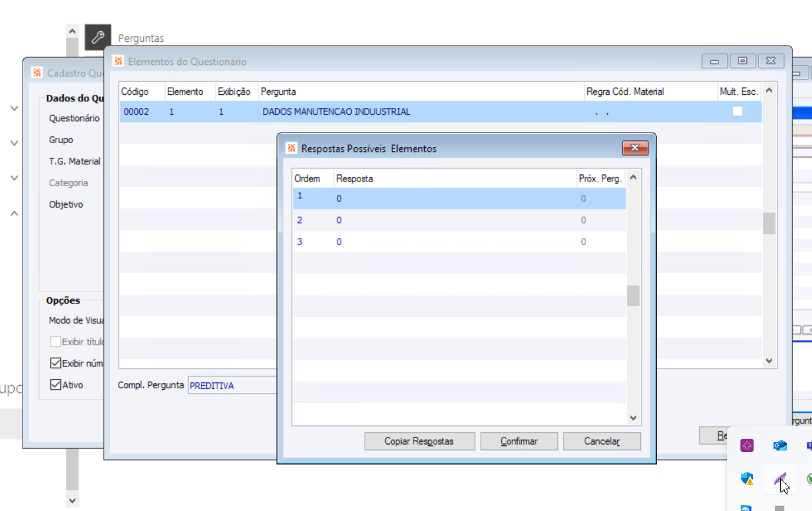Screen dimensions: 812x511
Task: Close the Respostas Possíveis Elementos dialog
Action: 634,148
